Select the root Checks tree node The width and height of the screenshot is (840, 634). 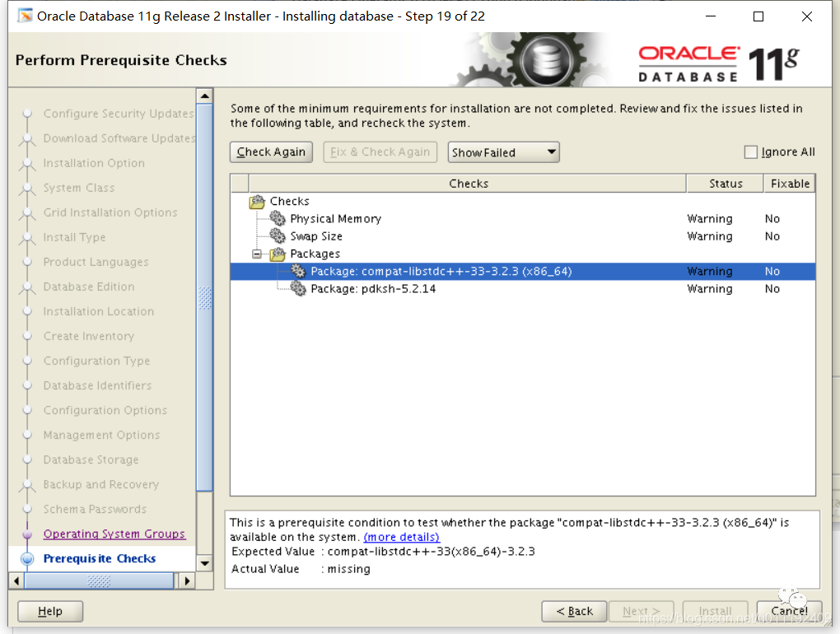pos(289,202)
